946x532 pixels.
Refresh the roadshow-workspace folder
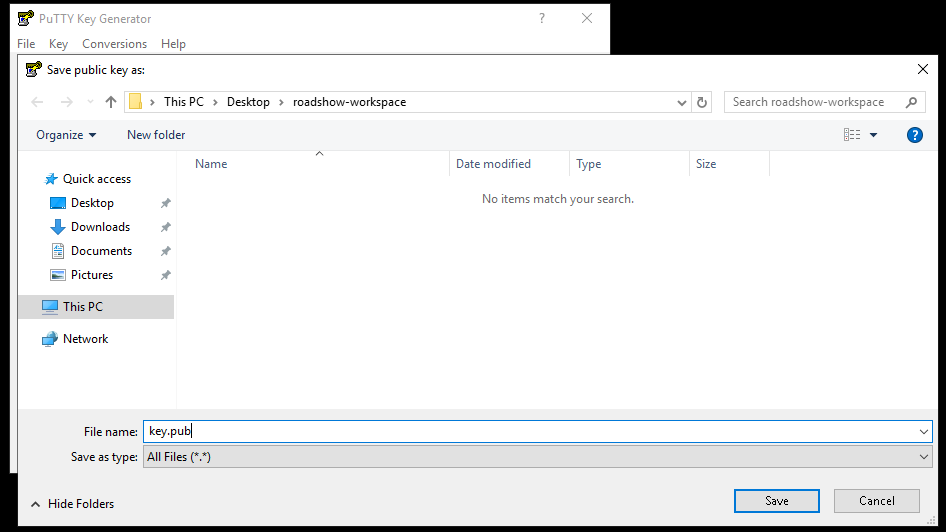[702, 102]
